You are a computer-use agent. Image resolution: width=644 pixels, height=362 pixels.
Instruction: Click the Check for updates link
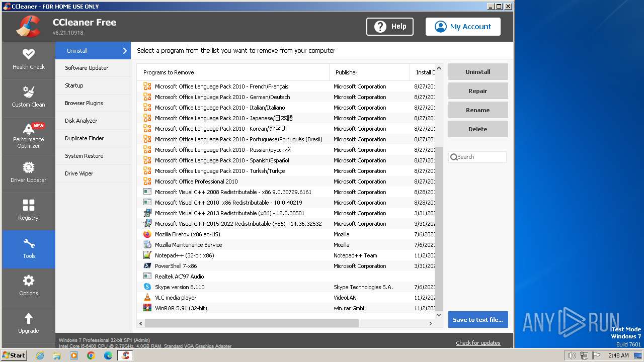click(478, 343)
